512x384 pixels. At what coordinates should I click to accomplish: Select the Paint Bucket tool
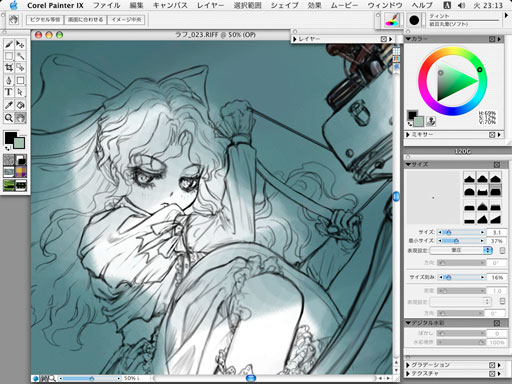pos(20,105)
